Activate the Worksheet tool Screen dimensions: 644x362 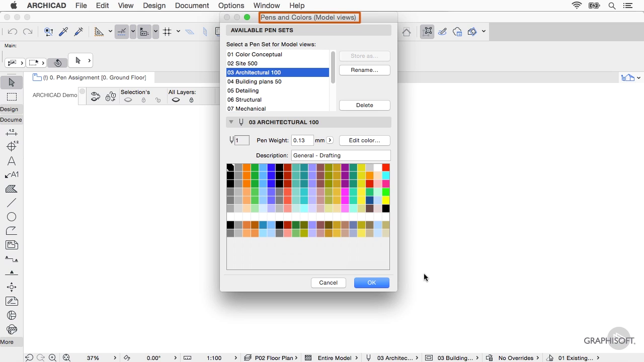(12, 301)
